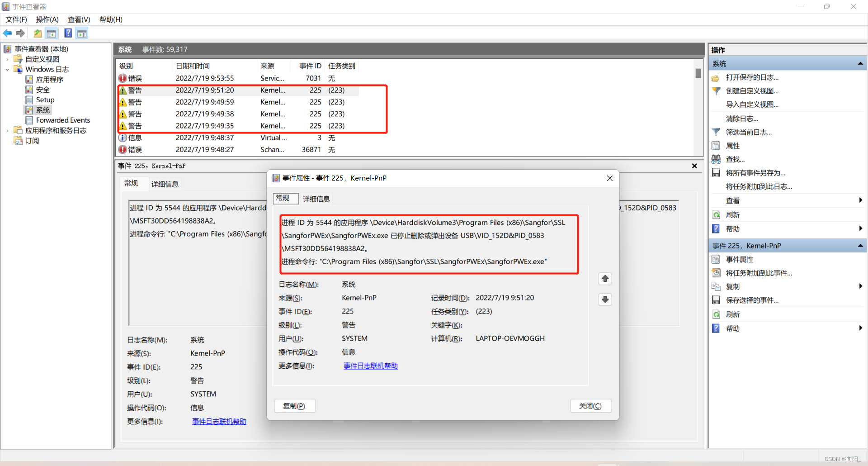Click 打开保存的日志 action
This screenshot has width=868, height=466.
pyautogui.click(x=752, y=77)
